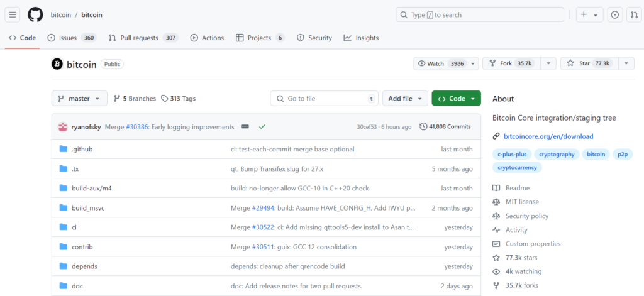Click the plus create-new button
The image size is (644, 296).
[589, 15]
